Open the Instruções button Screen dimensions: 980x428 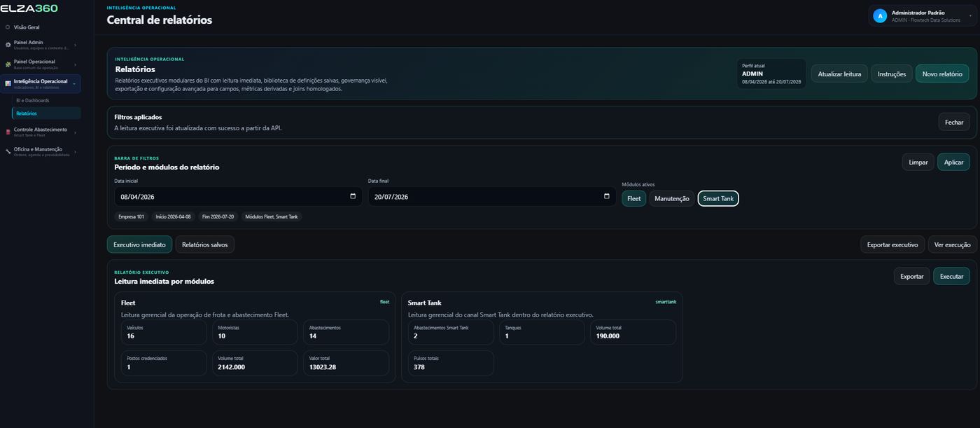[x=892, y=74]
